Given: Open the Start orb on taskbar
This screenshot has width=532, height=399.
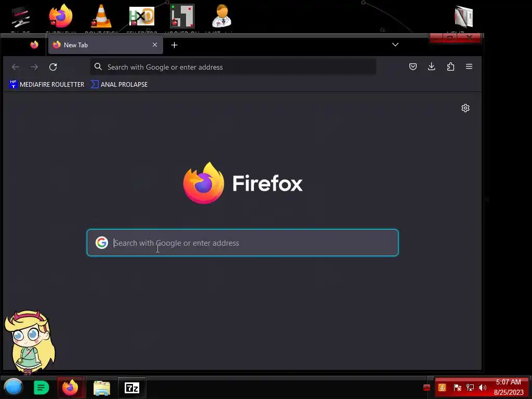Looking at the screenshot, I should point(13,387).
